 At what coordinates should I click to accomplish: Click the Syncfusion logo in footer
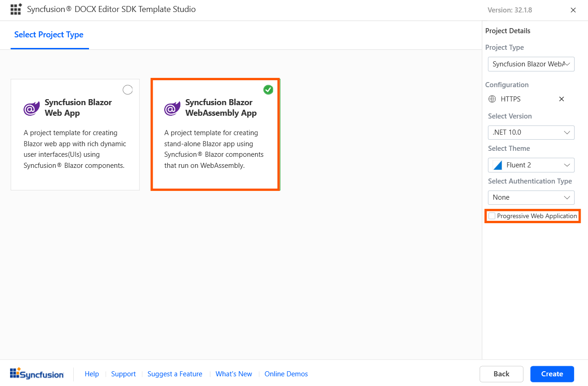click(37, 374)
